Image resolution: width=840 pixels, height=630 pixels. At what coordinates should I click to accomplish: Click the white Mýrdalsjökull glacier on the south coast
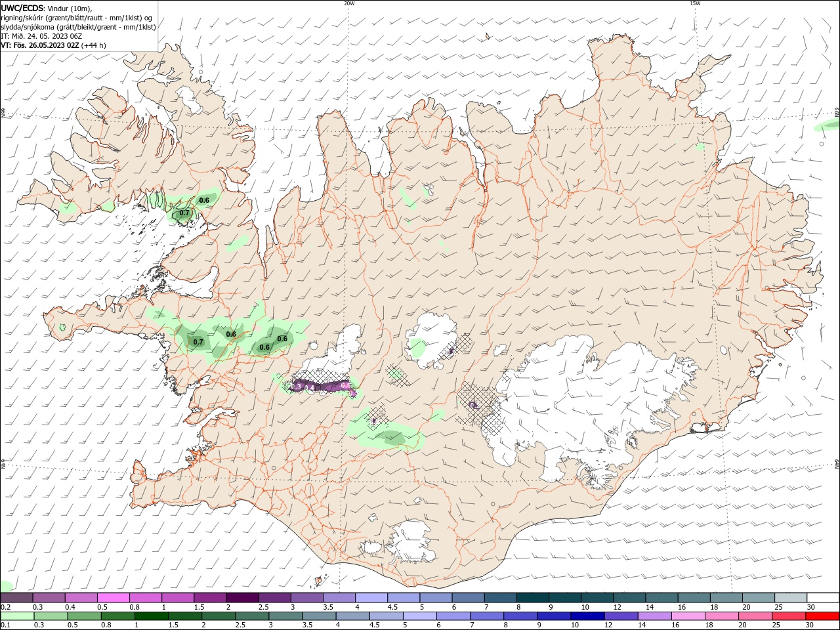pos(411,541)
